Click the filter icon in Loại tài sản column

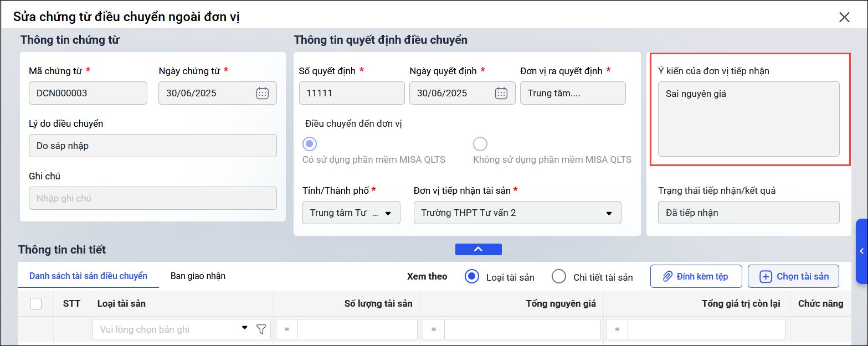(x=261, y=329)
